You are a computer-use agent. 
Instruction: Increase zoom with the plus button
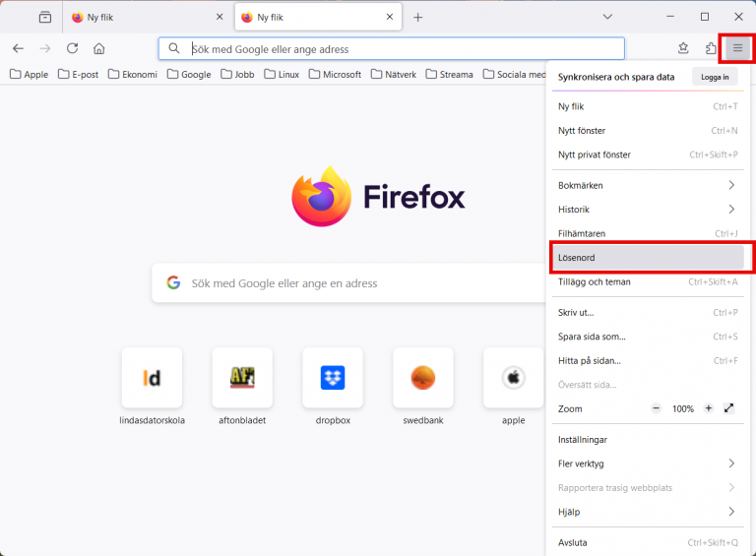click(x=708, y=408)
